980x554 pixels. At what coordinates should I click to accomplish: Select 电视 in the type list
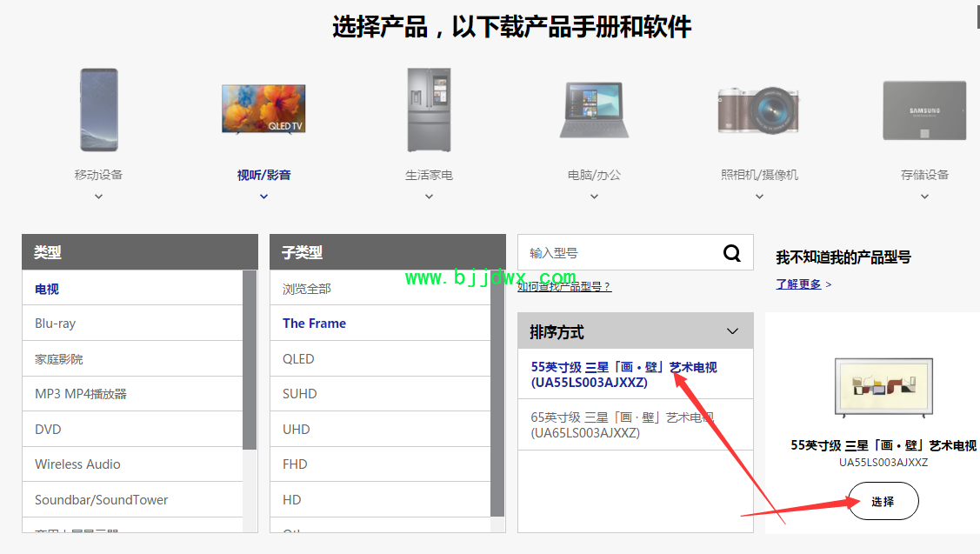coord(132,288)
